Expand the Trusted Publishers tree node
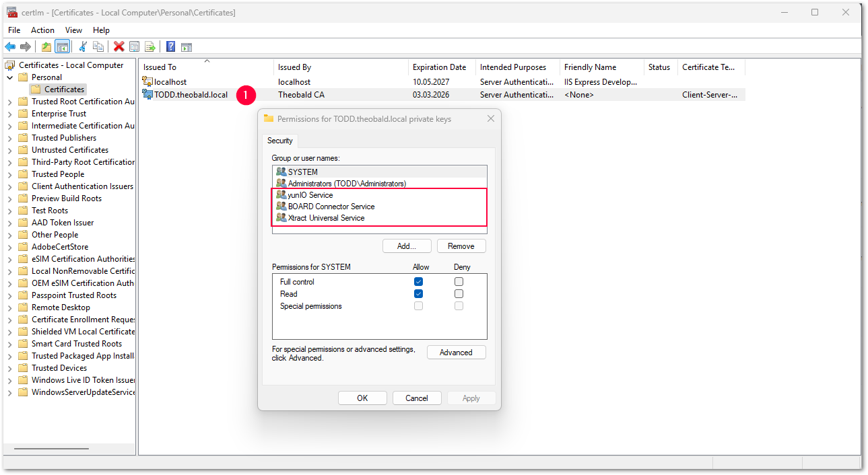The image size is (868, 475). click(x=9, y=138)
